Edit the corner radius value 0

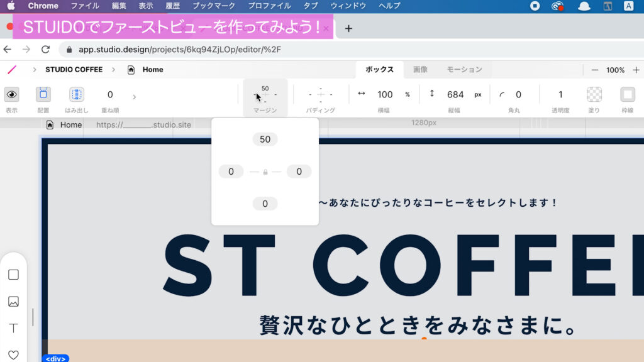tap(518, 94)
